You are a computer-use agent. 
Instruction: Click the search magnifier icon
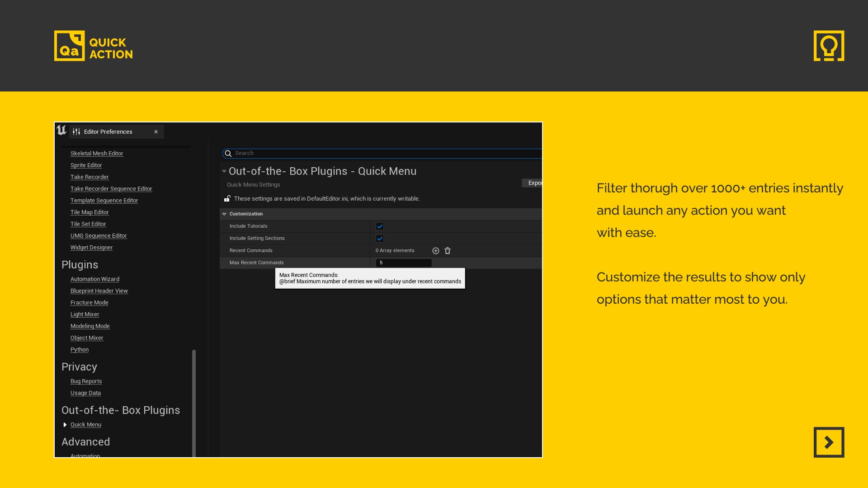(229, 154)
